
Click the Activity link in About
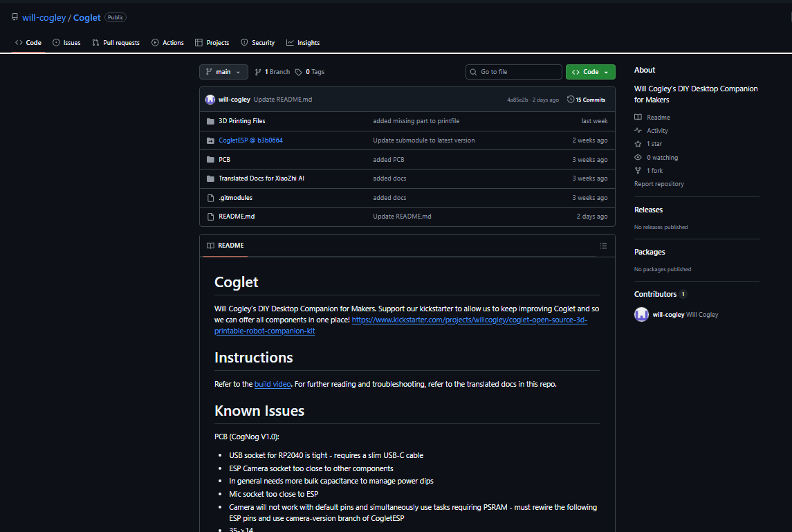click(x=651, y=130)
